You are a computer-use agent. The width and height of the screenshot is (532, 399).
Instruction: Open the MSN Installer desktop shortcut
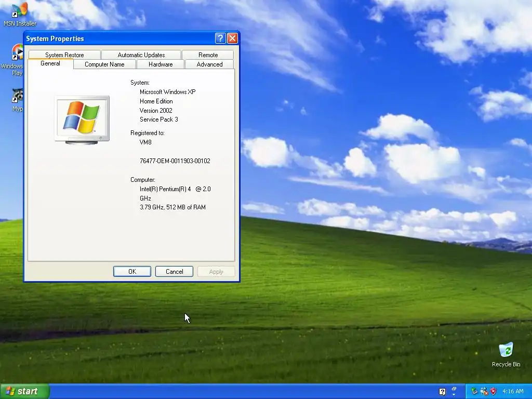click(20, 14)
